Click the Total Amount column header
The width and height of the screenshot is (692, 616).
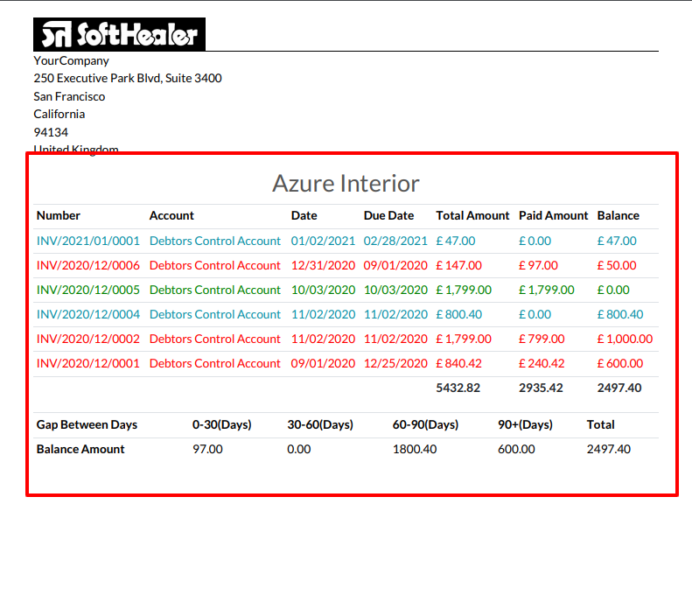[x=472, y=215]
